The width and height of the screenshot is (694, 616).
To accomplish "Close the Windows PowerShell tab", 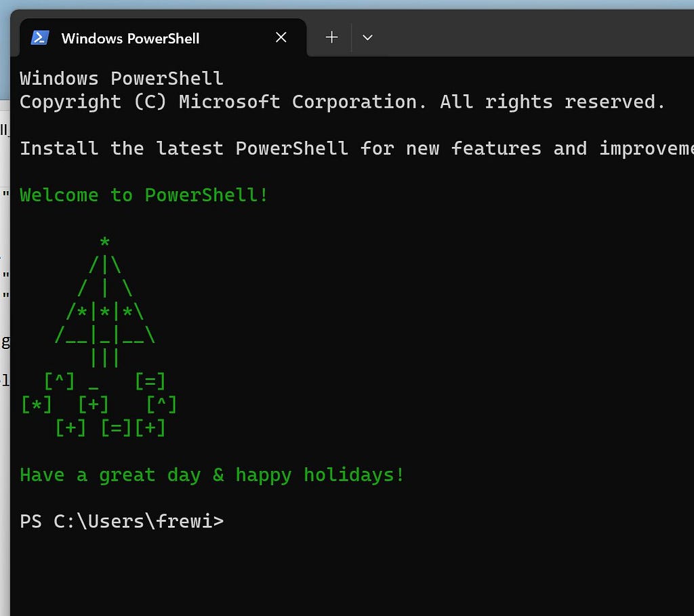I will pyautogui.click(x=281, y=38).
